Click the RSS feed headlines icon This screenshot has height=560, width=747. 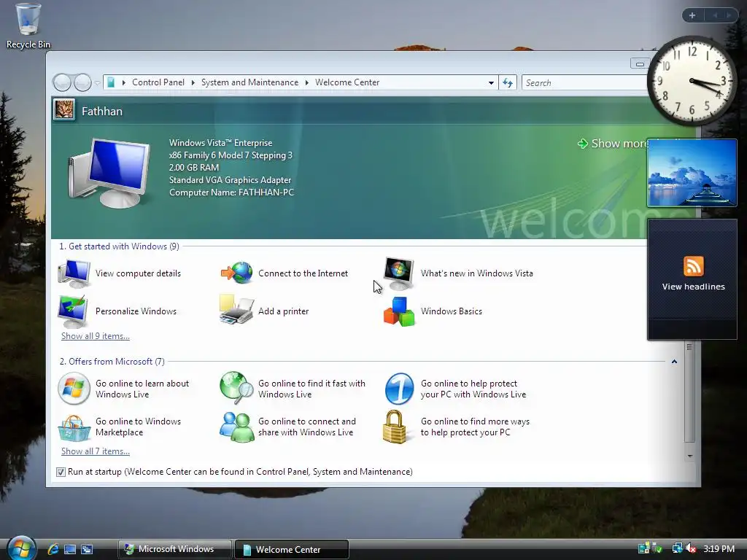(693, 265)
